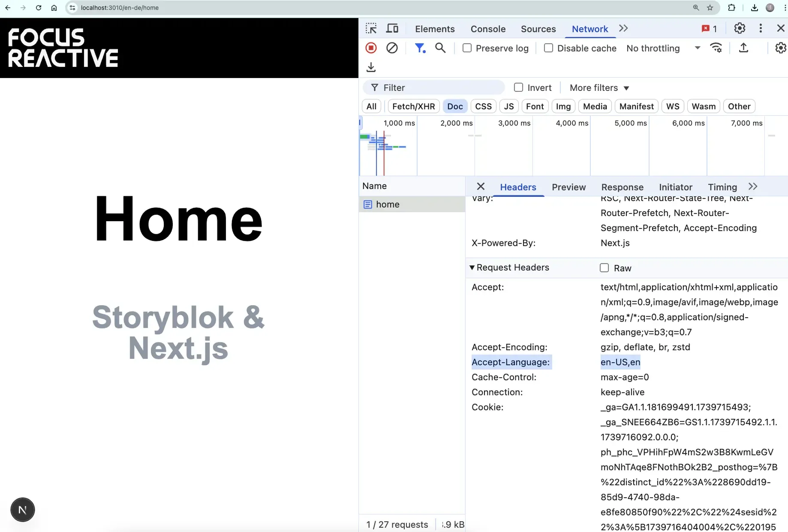The image size is (788, 532).
Task: Open the No throttling dropdown
Action: pos(663,48)
